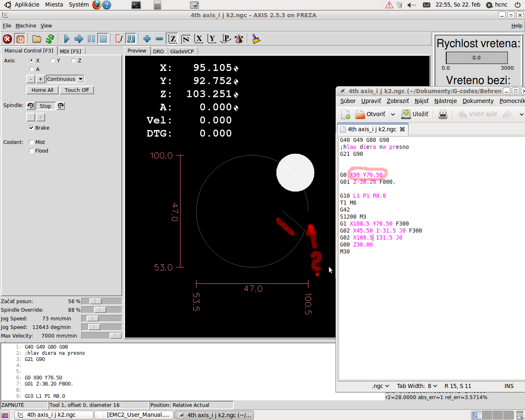Select the Top view Z icon
The image size is (525, 420).
173,39
